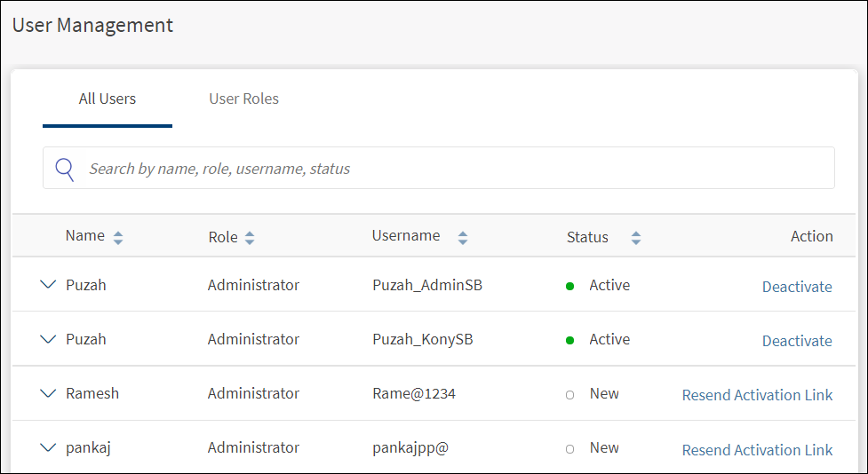Deactivate user Puzah_AdminSB
868x474 pixels.
tap(797, 287)
